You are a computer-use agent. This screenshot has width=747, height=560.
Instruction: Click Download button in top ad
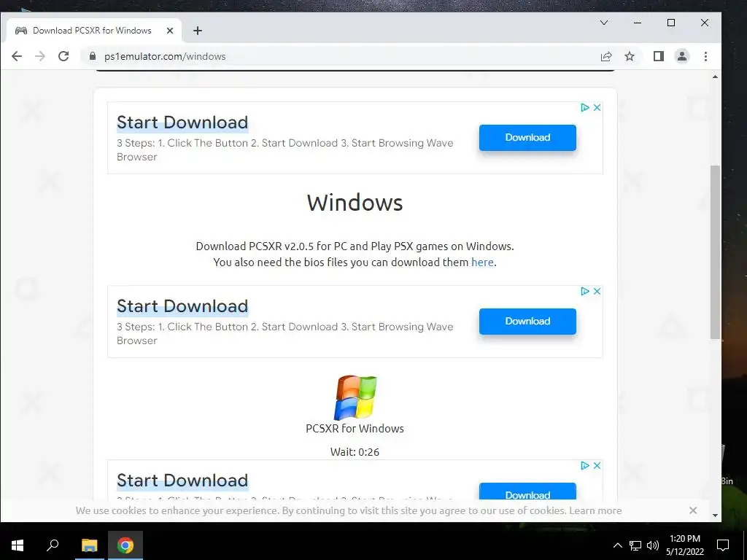click(527, 138)
